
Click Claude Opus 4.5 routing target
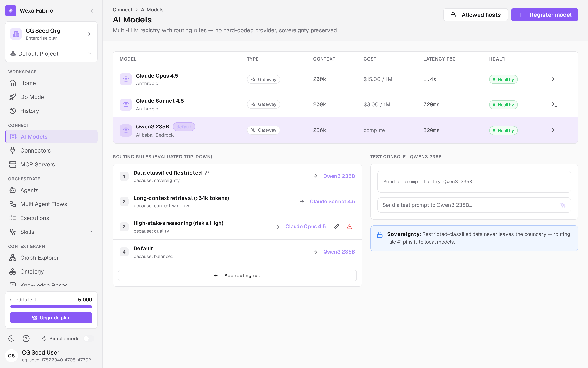pyautogui.click(x=305, y=226)
